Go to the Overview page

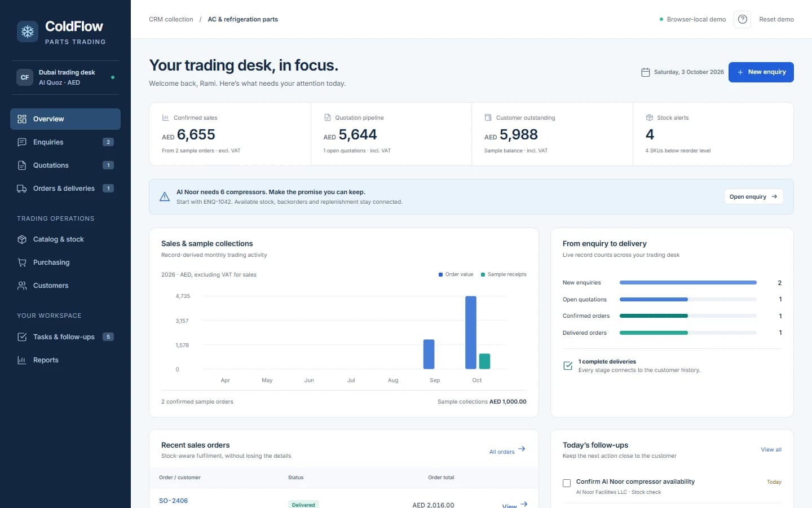(65, 119)
